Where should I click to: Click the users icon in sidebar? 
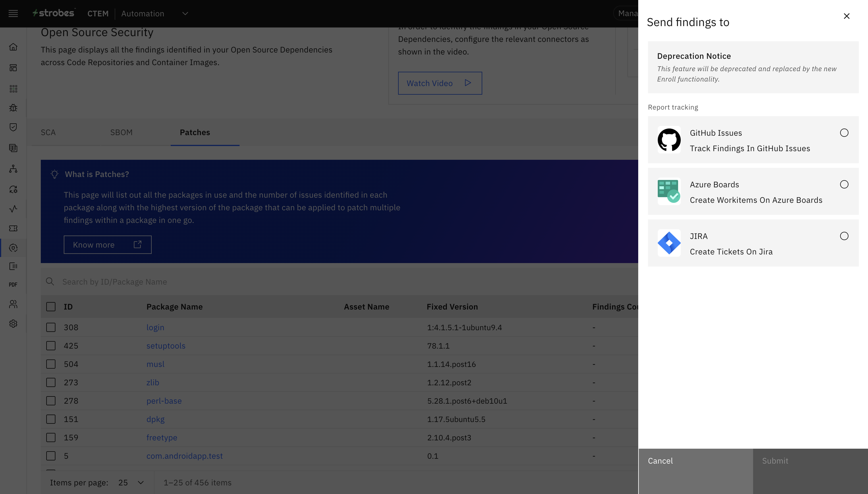(13, 304)
